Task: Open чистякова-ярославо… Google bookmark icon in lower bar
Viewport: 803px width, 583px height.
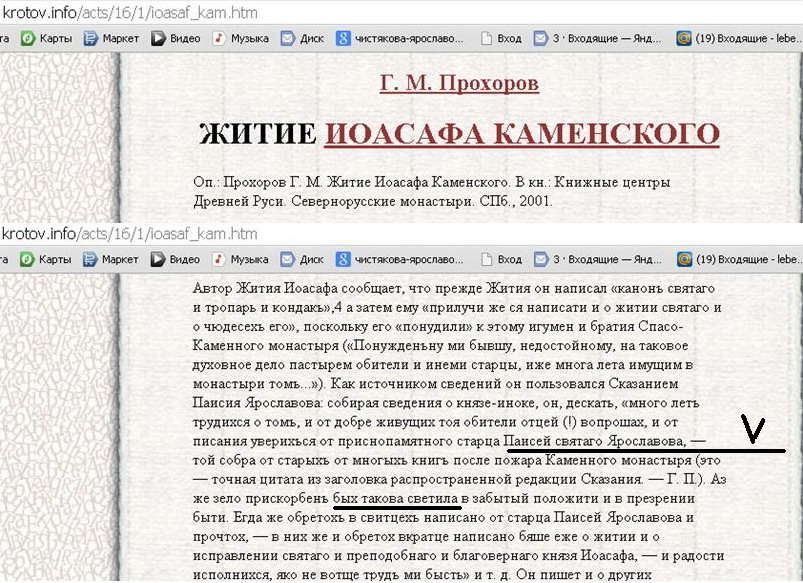Action: pyautogui.click(x=343, y=259)
